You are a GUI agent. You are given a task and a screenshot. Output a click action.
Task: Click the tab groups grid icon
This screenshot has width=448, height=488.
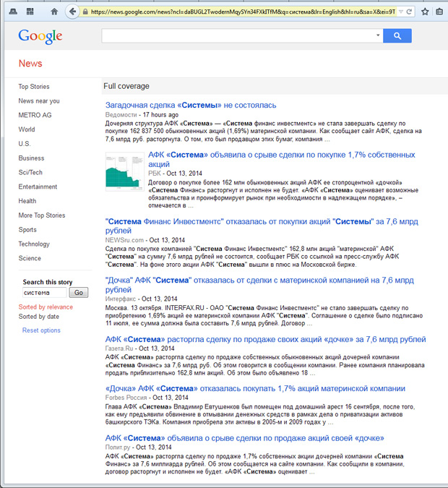pos(30,12)
